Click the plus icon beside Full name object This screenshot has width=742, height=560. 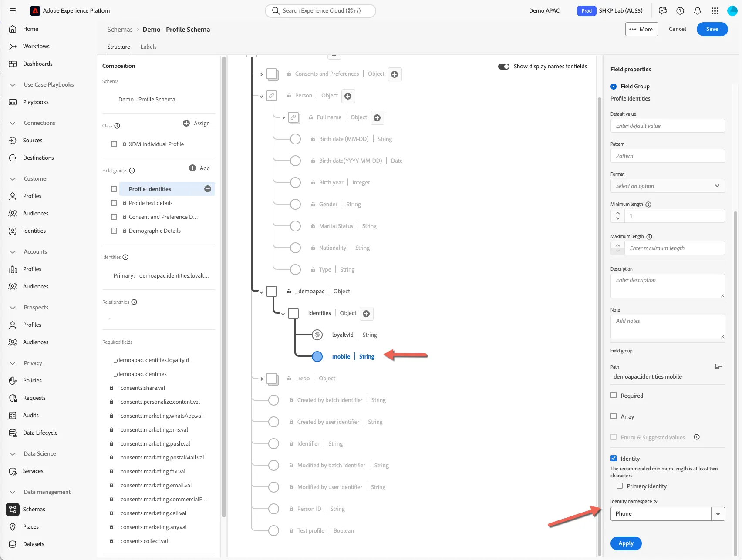pyautogui.click(x=377, y=118)
